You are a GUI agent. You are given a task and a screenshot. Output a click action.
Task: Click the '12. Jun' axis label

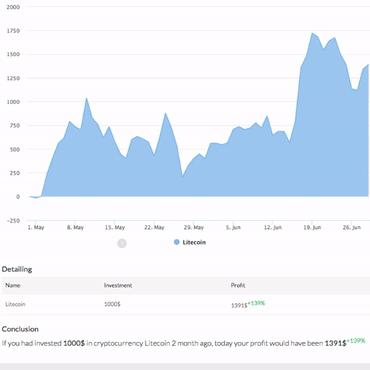point(273,227)
